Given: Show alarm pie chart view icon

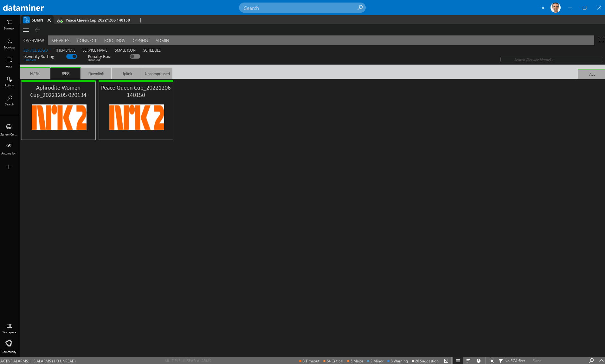Looking at the screenshot, I should click(x=479, y=361).
